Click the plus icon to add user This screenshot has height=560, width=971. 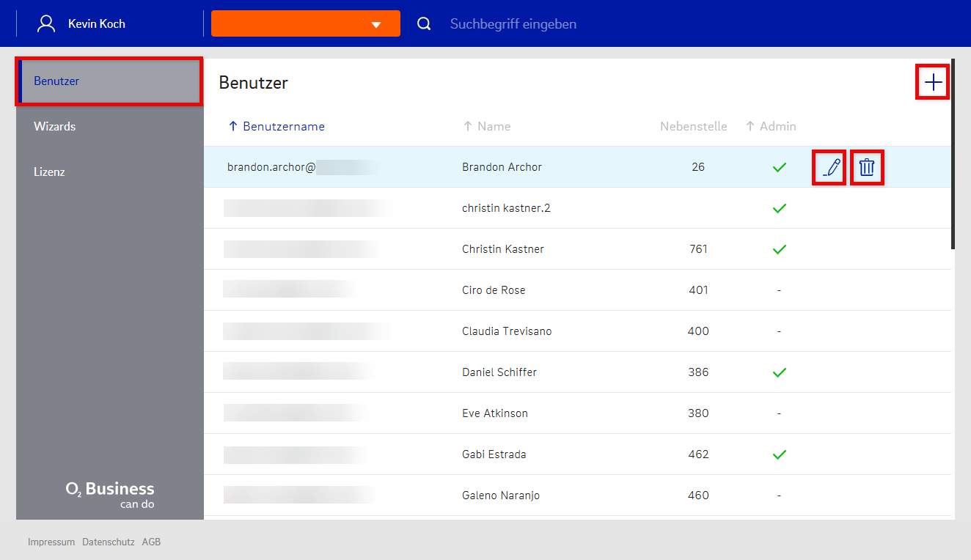tap(932, 82)
